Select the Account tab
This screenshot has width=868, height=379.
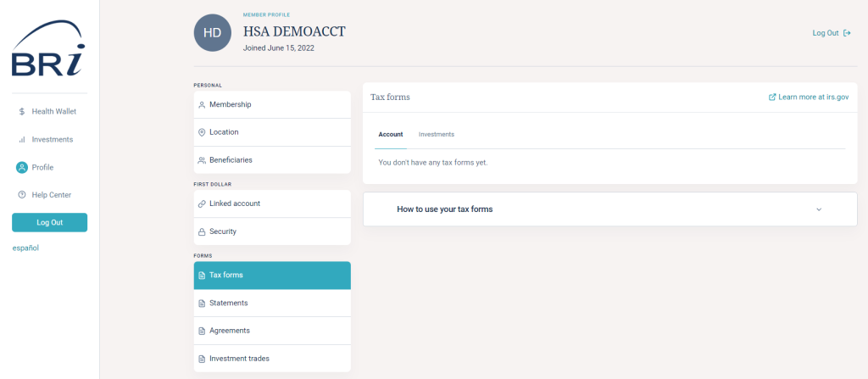[x=391, y=135]
